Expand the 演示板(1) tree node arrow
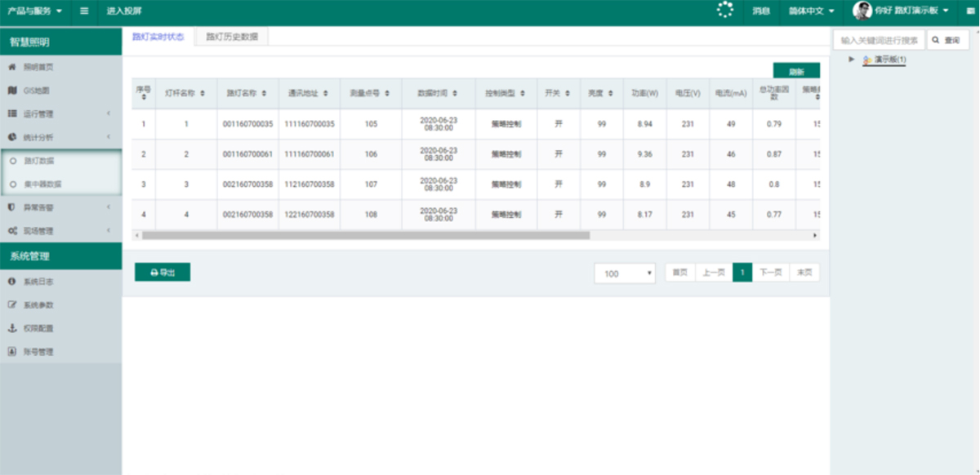The width and height of the screenshot is (980, 475). pyautogui.click(x=852, y=59)
